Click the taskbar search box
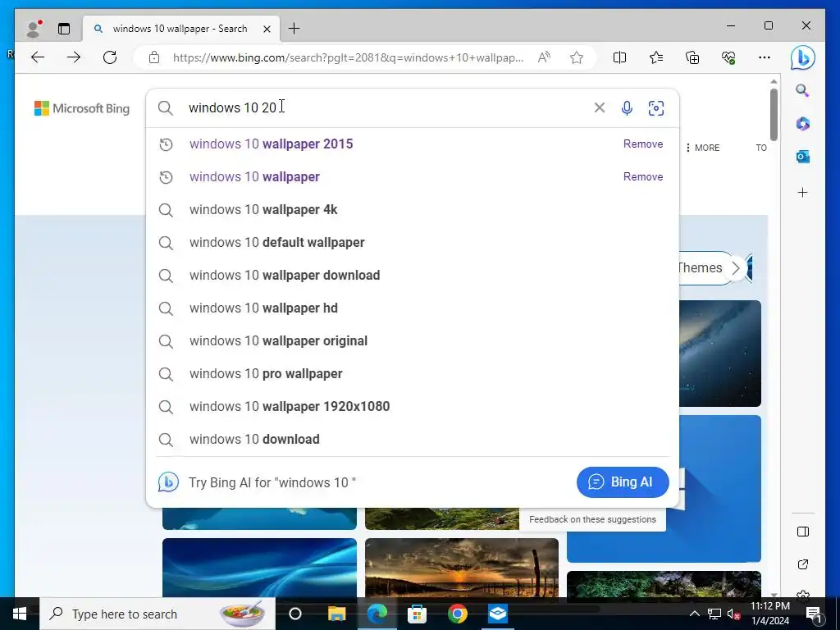 pos(157,614)
